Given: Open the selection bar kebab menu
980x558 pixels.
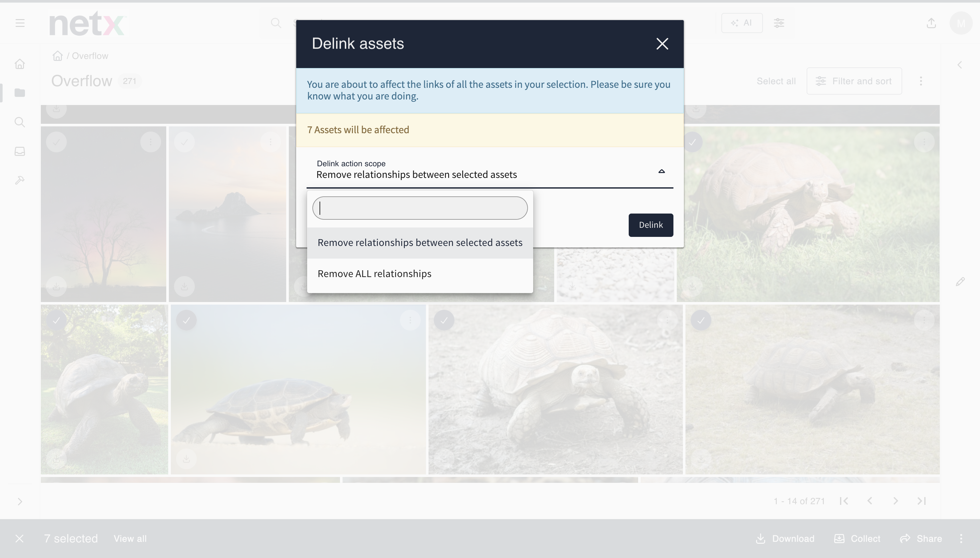Looking at the screenshot, I should pos(961,539).
